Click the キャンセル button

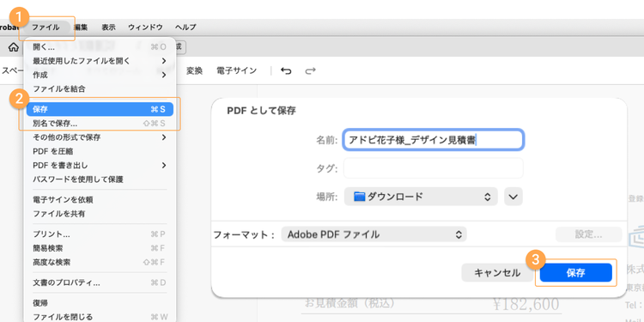497,273
